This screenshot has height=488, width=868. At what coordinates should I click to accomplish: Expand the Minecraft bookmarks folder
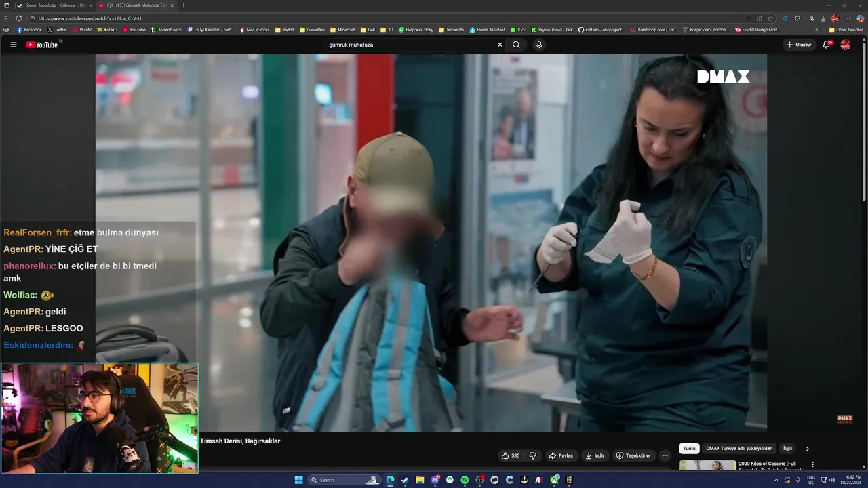tap(342, 30)
